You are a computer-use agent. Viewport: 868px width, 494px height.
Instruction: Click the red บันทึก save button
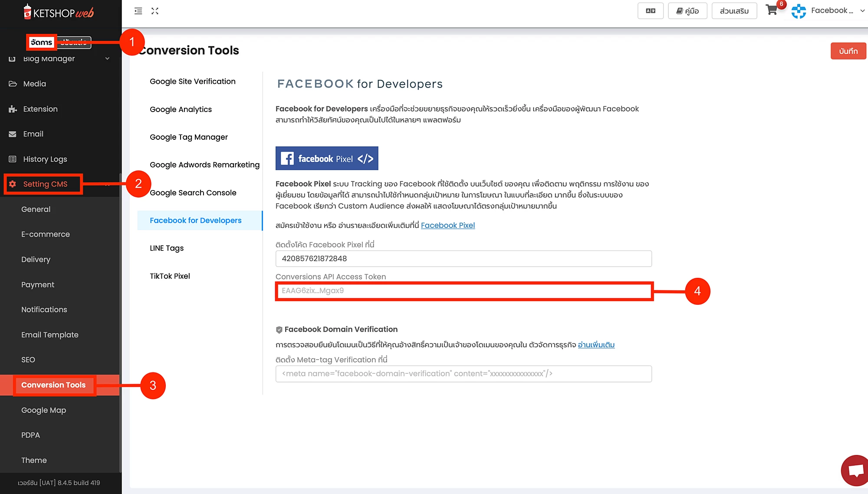[848, 51]
